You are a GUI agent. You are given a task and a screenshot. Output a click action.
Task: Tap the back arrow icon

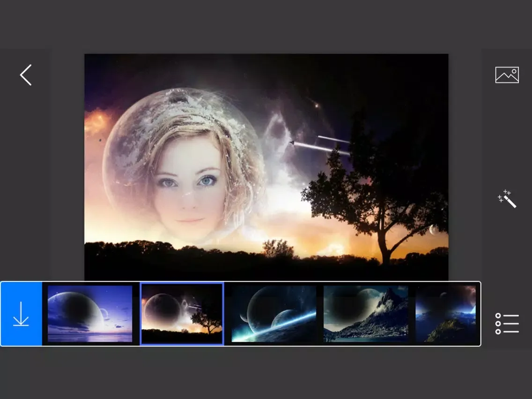26,75
